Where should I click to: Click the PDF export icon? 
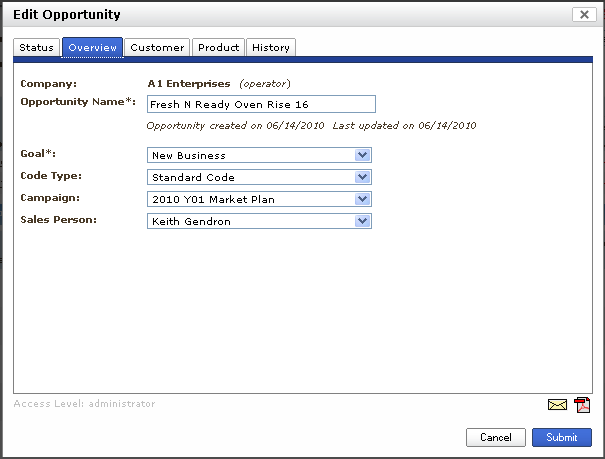tap(582, 405)
